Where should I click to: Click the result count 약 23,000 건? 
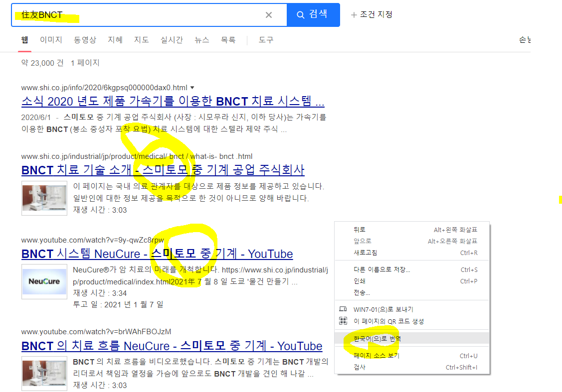[x=42, y=63]
